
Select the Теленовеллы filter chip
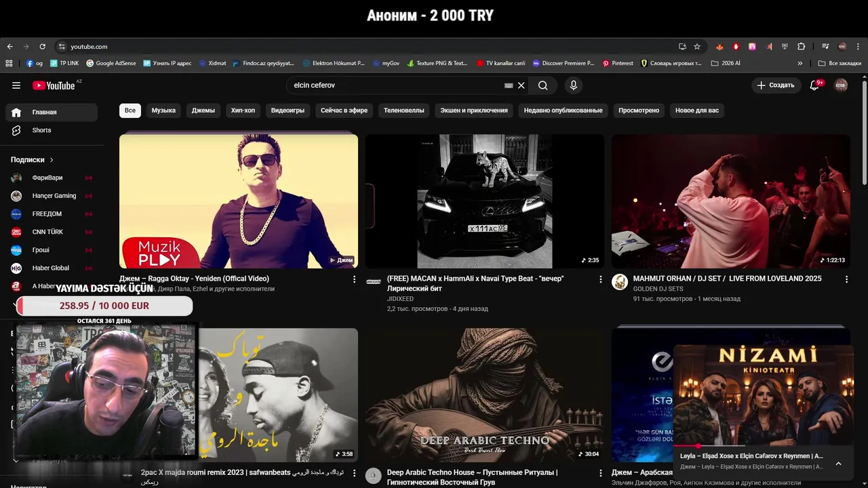tap(403, 110)
